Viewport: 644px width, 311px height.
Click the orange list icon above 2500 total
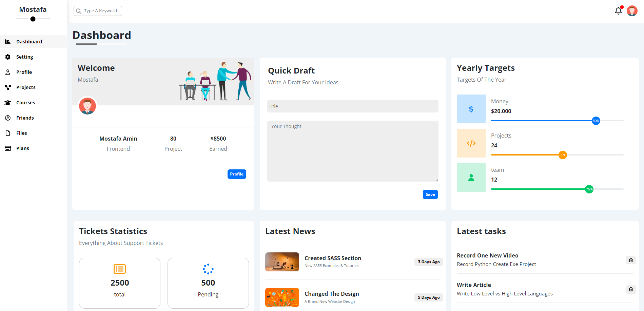click(x=120, y=269)
